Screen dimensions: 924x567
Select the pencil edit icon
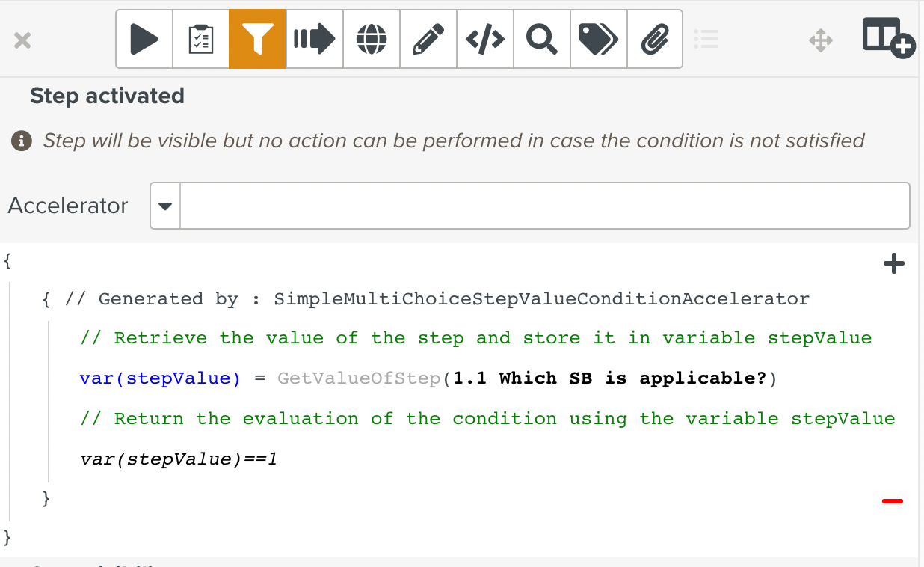coord(428,38)
